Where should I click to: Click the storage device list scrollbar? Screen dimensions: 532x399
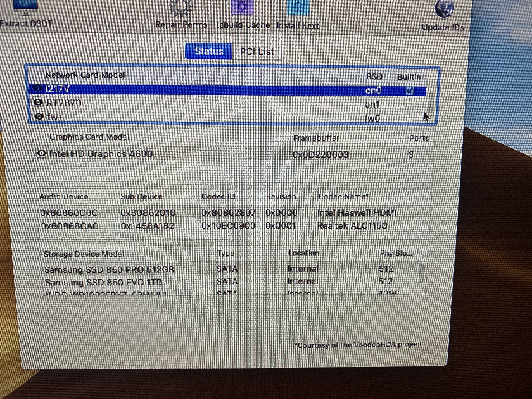pyautogui.click(x=421, y=274)
